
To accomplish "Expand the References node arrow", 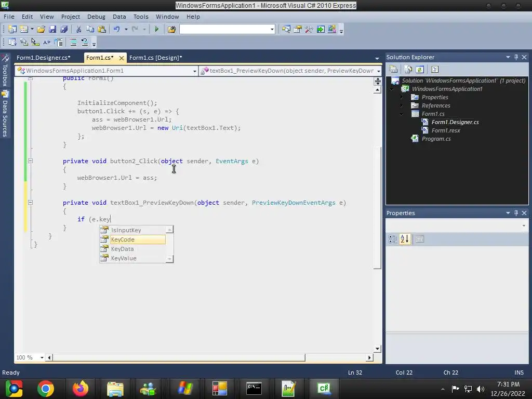I will point(402,105).
